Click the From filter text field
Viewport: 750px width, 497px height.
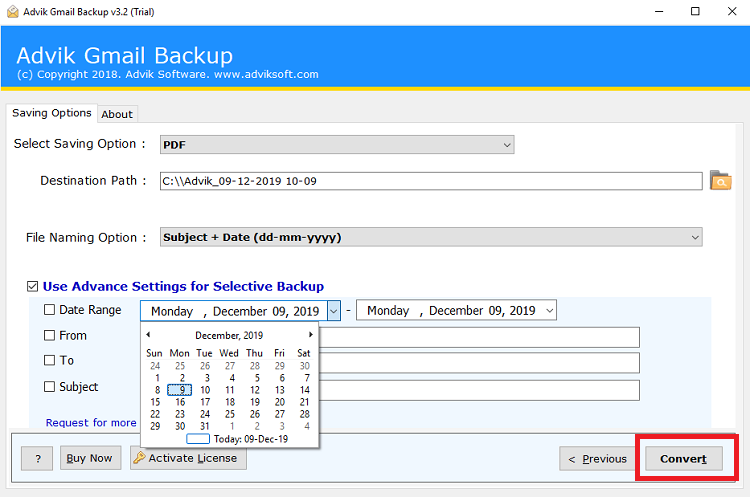click(479, 337)
